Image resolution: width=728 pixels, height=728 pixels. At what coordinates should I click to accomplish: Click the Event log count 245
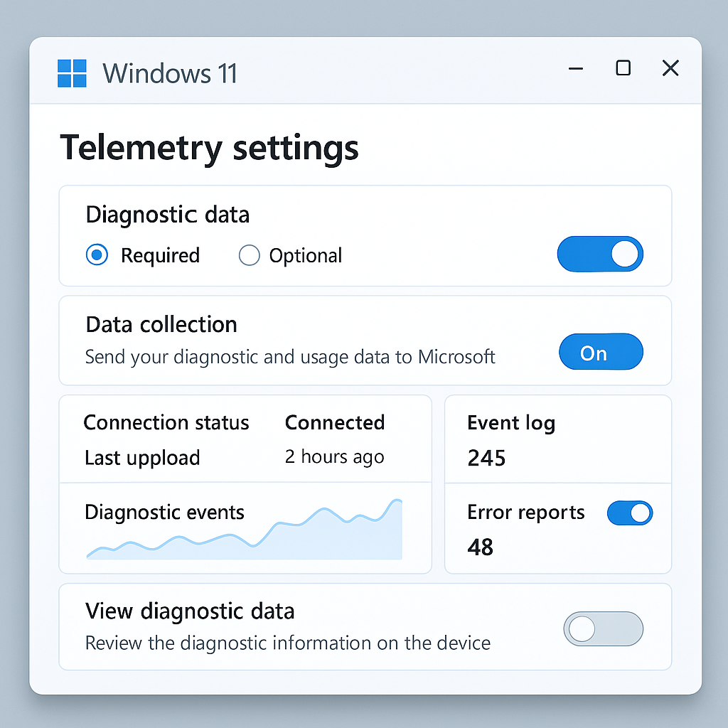pyautogui.click(x=486, y=458)
